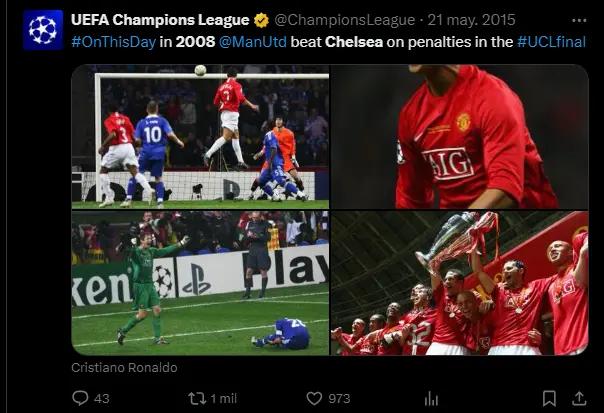Open the red AIG shirt close-up photo
Image resolution: width=604 pixels, height=413 pixels.
tap(459, 136)
